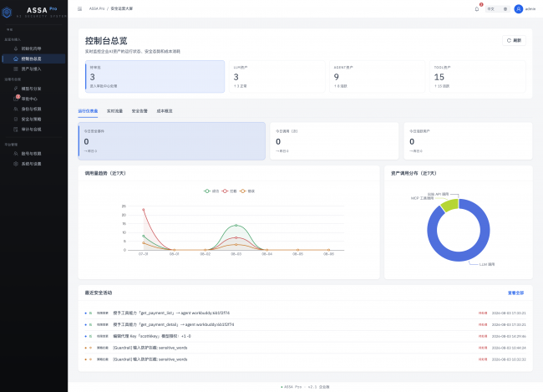Open the Guardrail activity at 10:44:24

[x=305, y=348]
